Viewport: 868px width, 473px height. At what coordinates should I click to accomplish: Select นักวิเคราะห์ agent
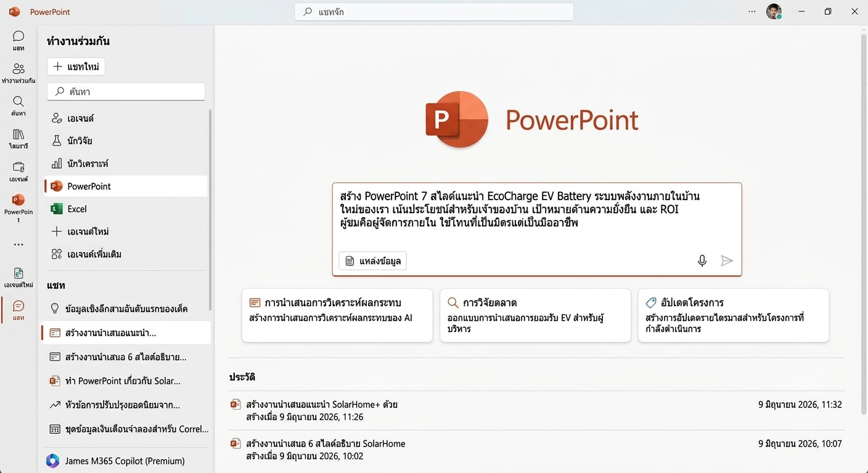126,163
